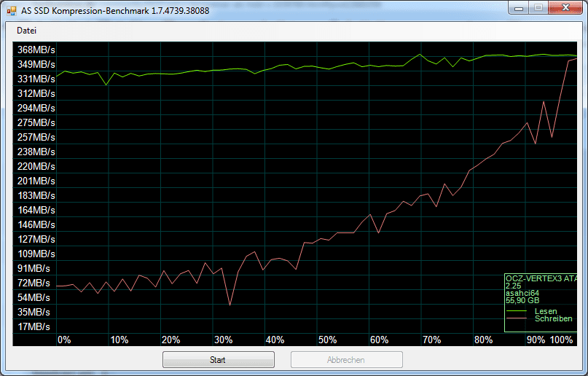Minimize the benchmark window
588x376 pixels.
(519, 8)
